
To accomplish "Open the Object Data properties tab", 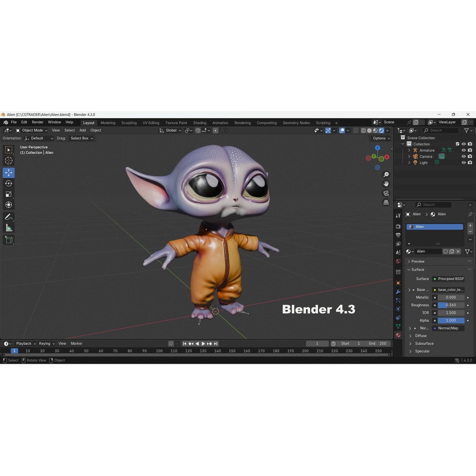I will [398, 326].
